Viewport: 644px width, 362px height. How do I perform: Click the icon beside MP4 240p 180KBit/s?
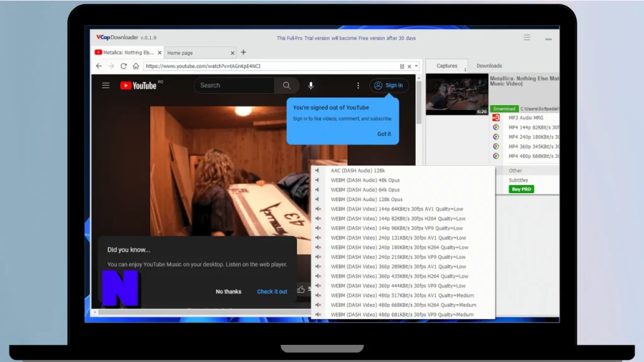pyautogui.click(x=496, y=136)
